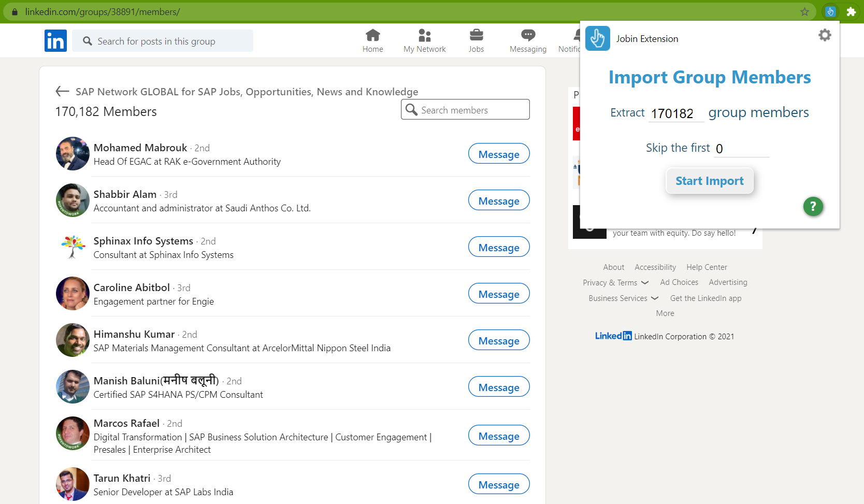Click the More footer link

pos(665,313)
